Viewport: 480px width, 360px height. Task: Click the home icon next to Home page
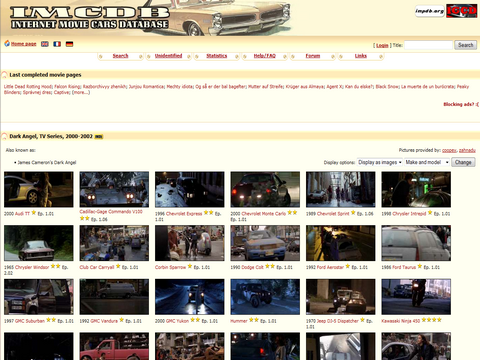pyautogui.click(x=7, y=44)
